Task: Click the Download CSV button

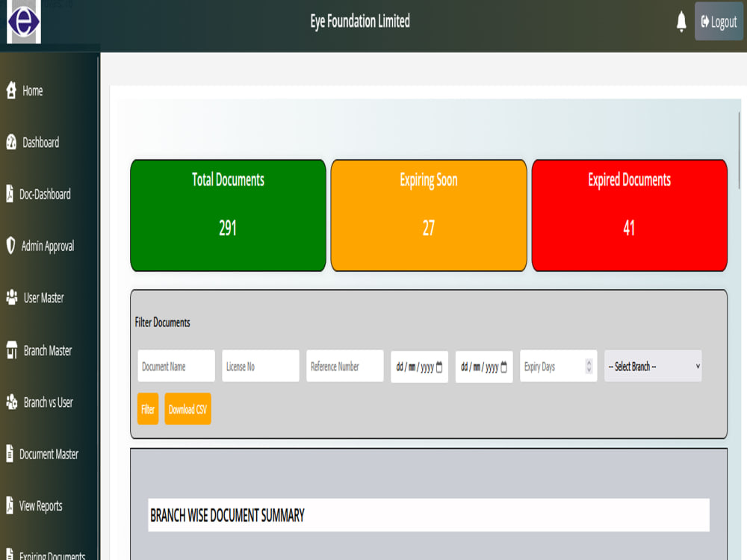Action: pyautogui.click(x=187, y=409)
